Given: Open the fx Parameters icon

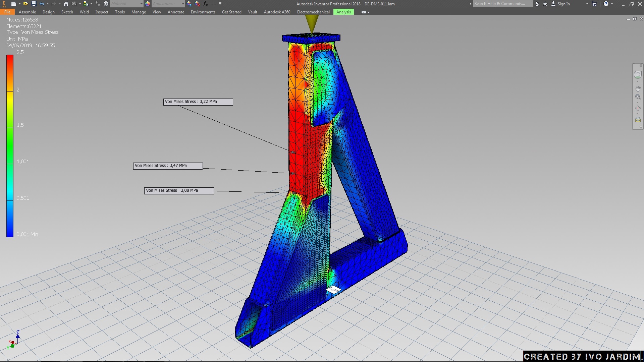Looking at the screenshot, I should pos(205,4).
